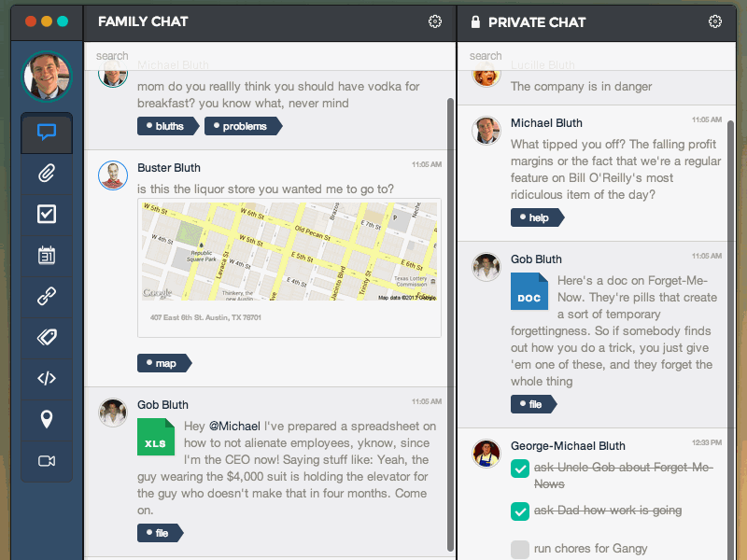The height and width of the screenshot is (560, 747).
Task: Open the chat messages sidebar icon
Action: [x=47, y=133]
